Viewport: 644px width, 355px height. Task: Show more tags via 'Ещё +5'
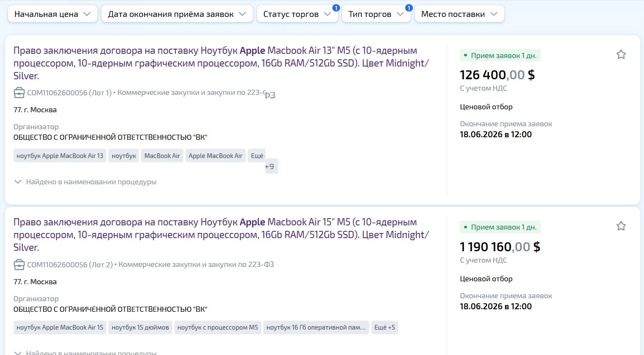click(x=384, y=327)
